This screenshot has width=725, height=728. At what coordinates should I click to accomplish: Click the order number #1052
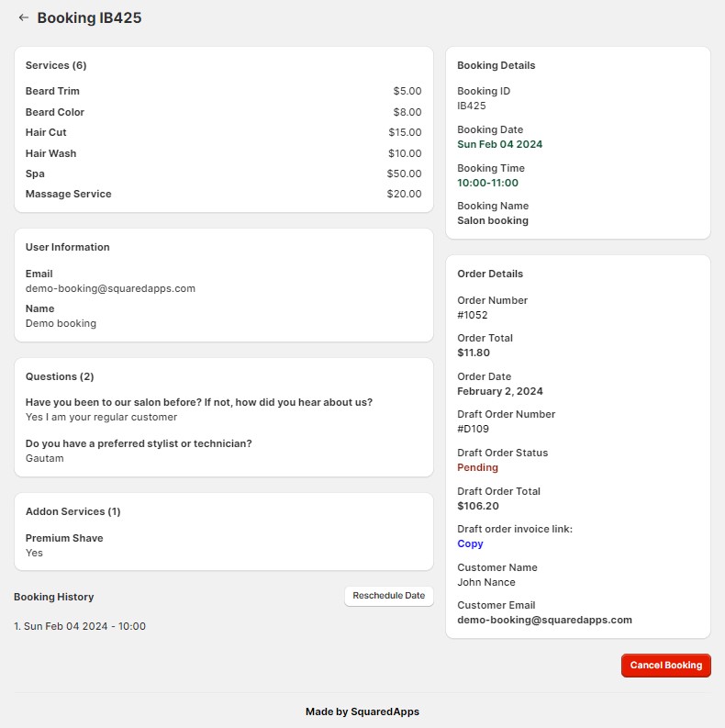tap(473, 315)
